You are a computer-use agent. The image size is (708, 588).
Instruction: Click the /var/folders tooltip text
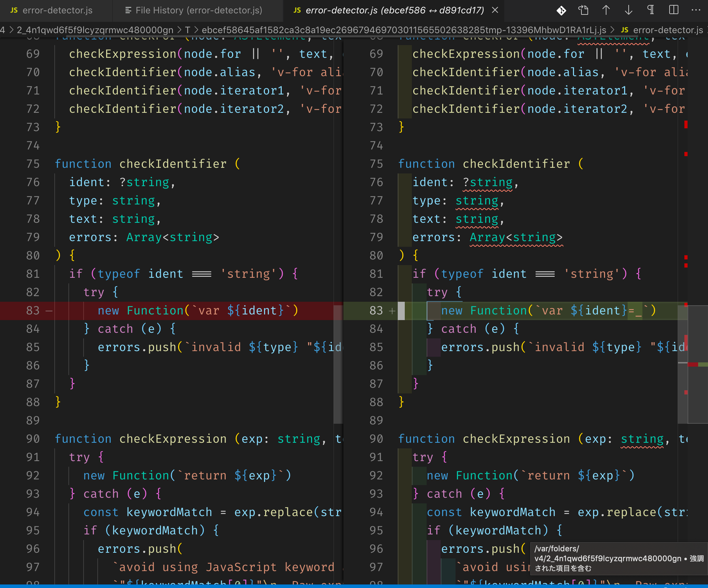(x=618, y=558)
